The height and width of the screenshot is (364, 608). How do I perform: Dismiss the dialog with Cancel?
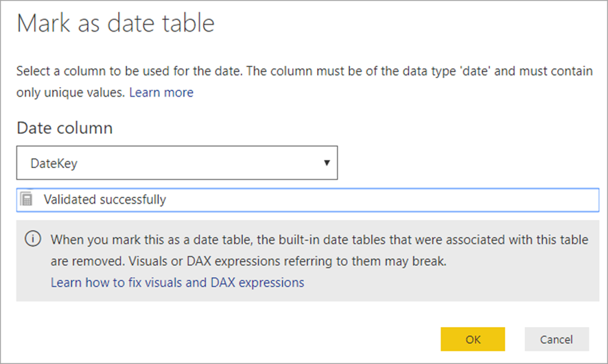click(557, 339)
